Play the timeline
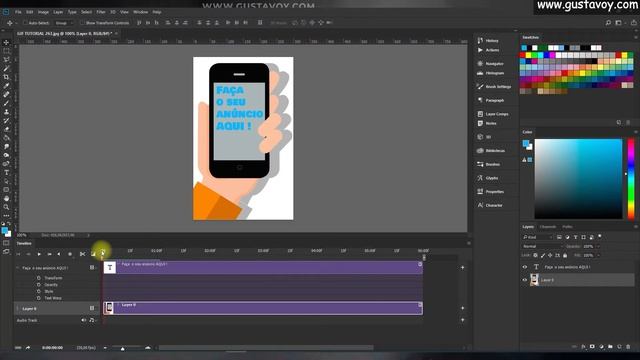 coord(39,254)
